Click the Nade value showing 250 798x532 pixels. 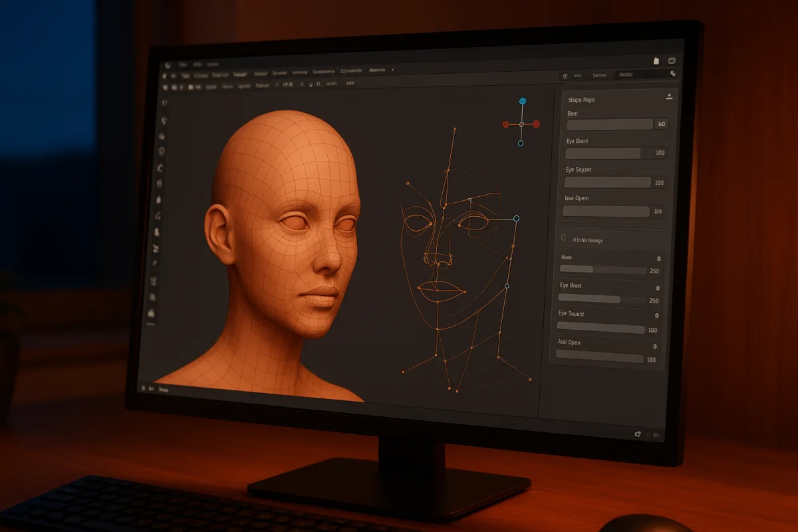tap(654, 271)
